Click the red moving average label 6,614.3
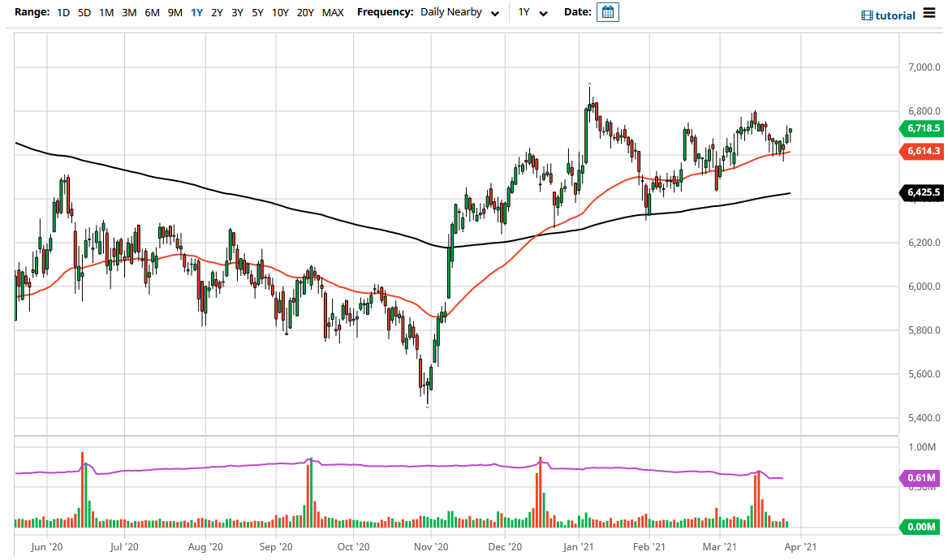The width and height of the screenshot is (948, 560). pyautogui.click(x=923, y=151)
